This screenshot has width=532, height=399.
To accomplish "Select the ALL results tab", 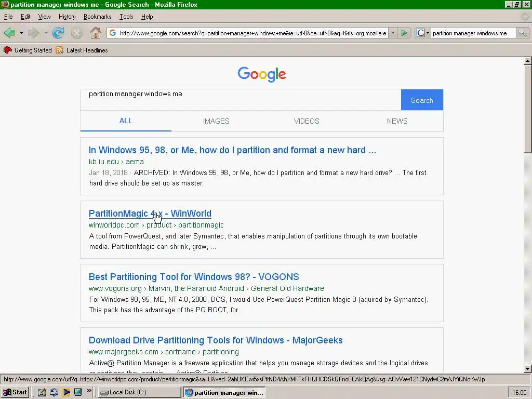I will coord(126,121).
